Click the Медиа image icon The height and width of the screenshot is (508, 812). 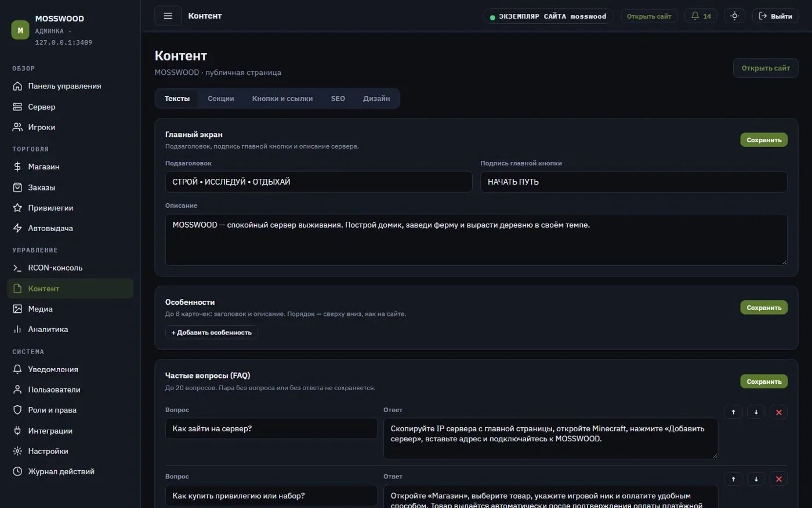coord(17,309)
